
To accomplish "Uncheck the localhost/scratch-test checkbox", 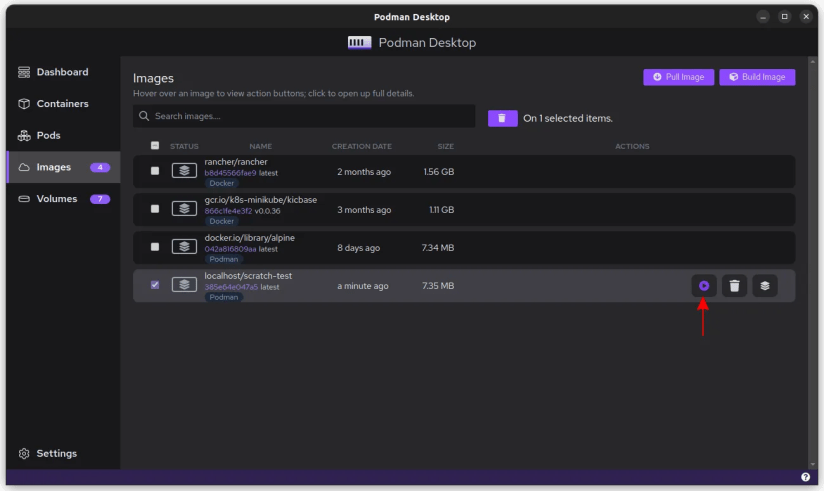I will coord(154,284).
